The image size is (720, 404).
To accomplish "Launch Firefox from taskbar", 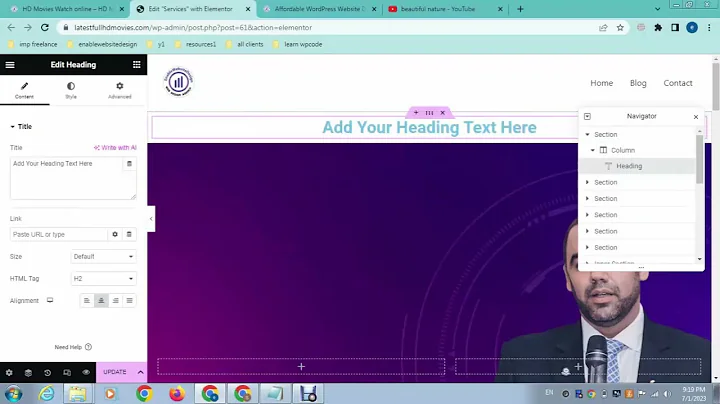I will tap(177, 394).
